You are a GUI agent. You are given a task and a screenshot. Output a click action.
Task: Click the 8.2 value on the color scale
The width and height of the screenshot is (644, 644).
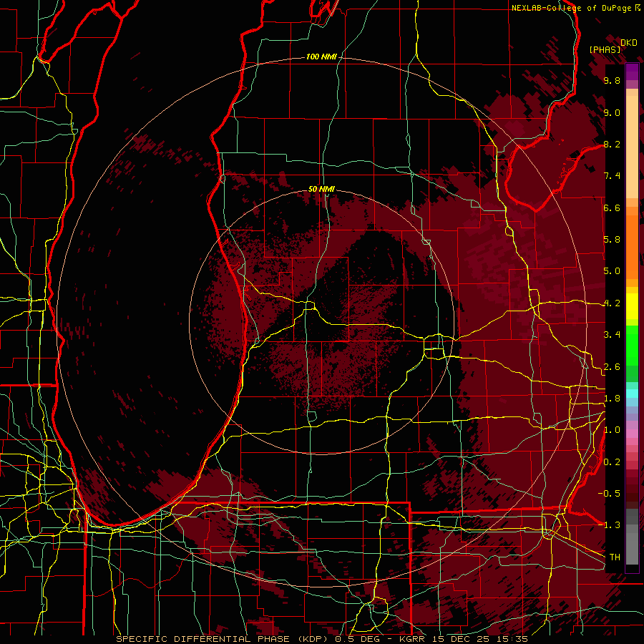click(612, 144)
